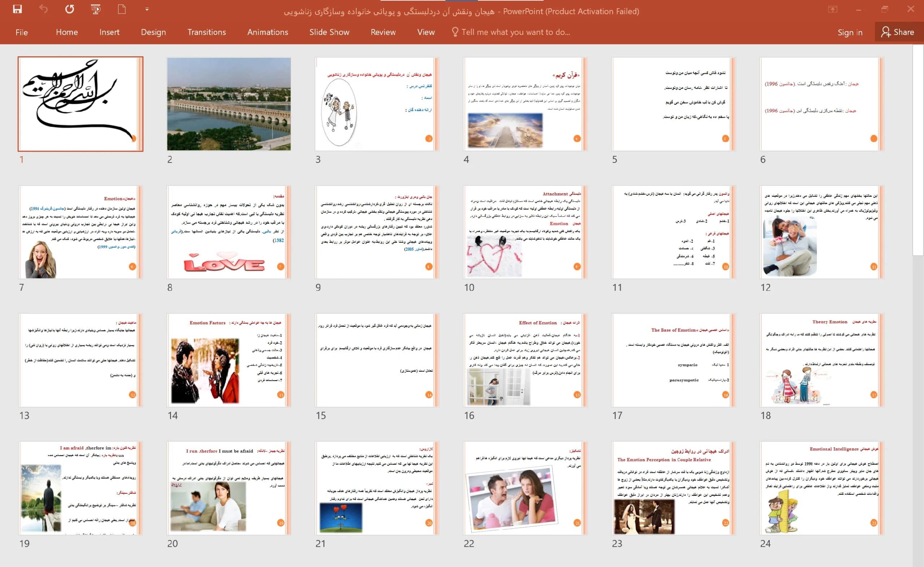Open the Slide Show tab

[x=329, y=32]
